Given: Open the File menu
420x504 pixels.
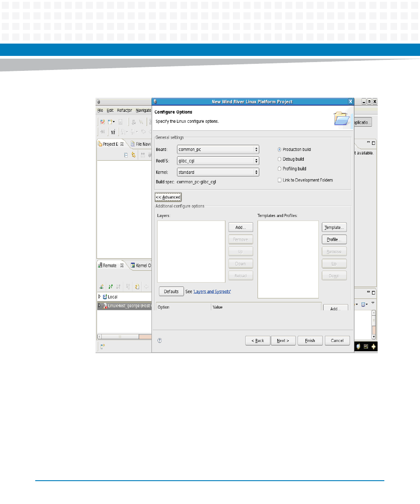Looking at the screenshot, I should tap(100, 110).
